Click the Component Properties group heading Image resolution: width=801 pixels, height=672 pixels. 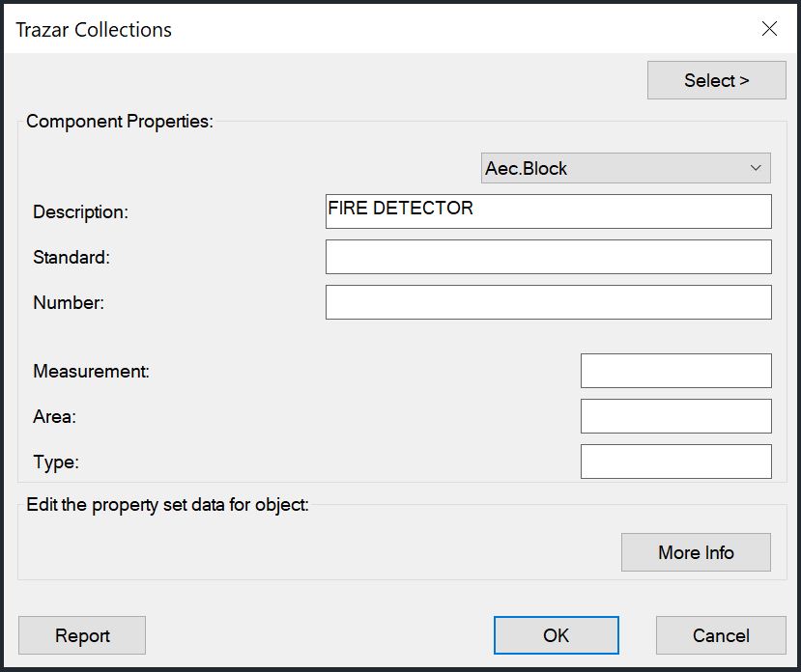tap(119, 122)
